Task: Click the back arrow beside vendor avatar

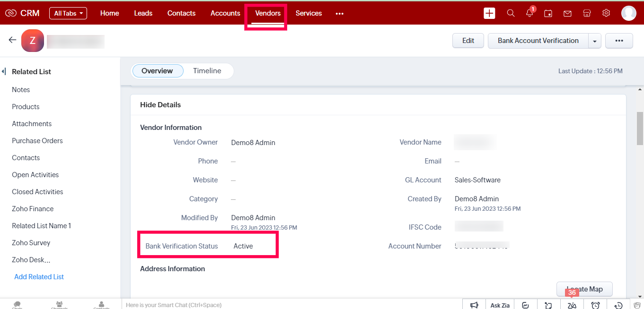Action: coord(13,40)
